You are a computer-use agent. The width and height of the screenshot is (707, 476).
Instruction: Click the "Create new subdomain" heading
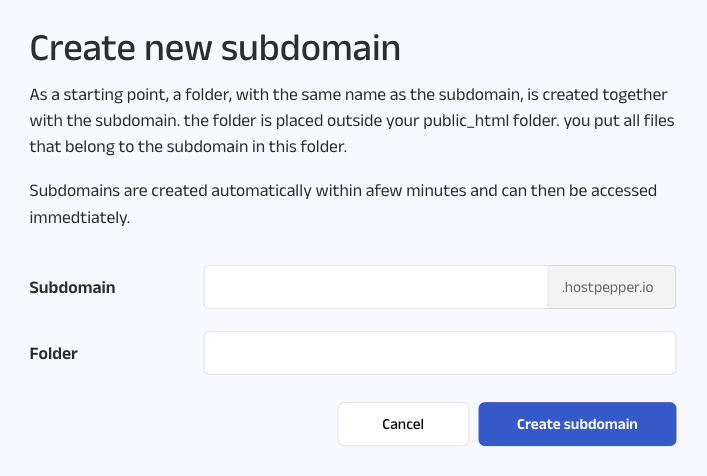coord(215,47)
